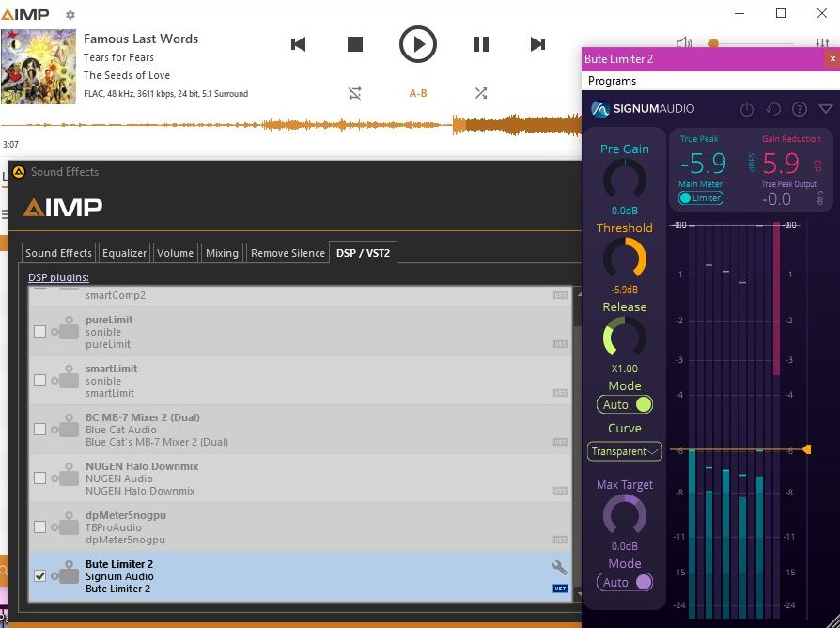Toggle the Release Mode Auto switch
The image size is (840, 628).
(625, 404)
